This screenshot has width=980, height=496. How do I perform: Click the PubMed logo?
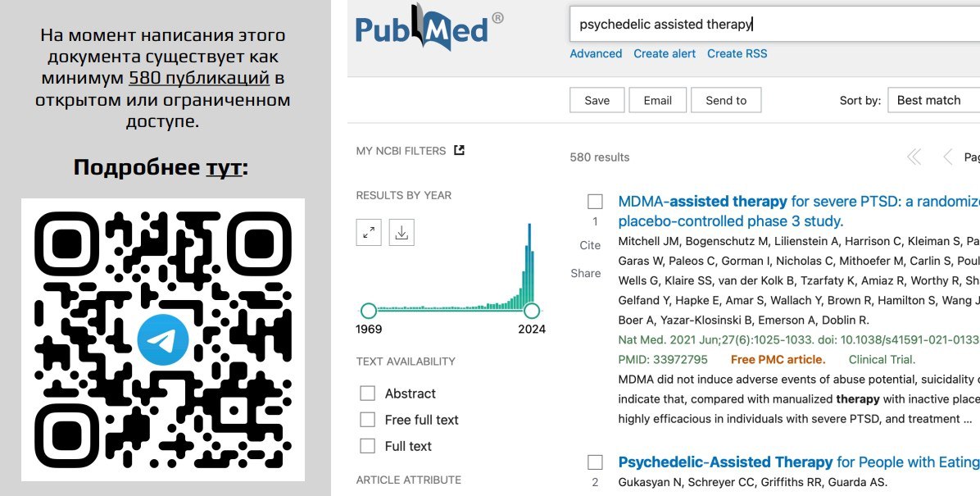[x=429, y=28]
